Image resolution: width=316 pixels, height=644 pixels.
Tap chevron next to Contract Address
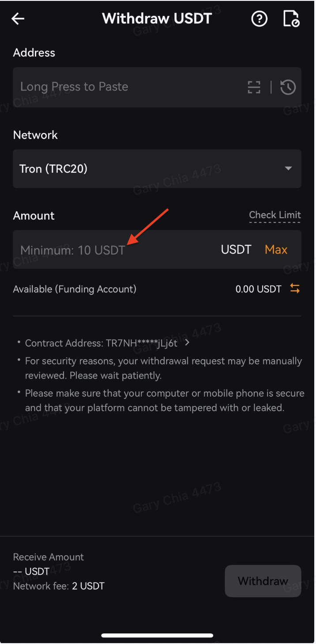187,342
